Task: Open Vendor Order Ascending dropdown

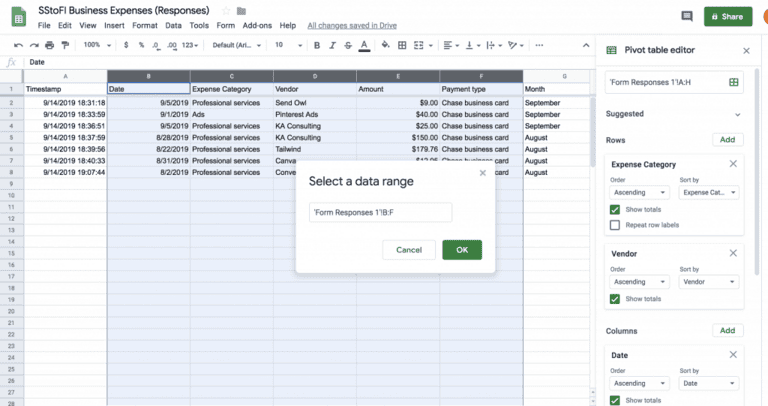Action: coord(639,282)
